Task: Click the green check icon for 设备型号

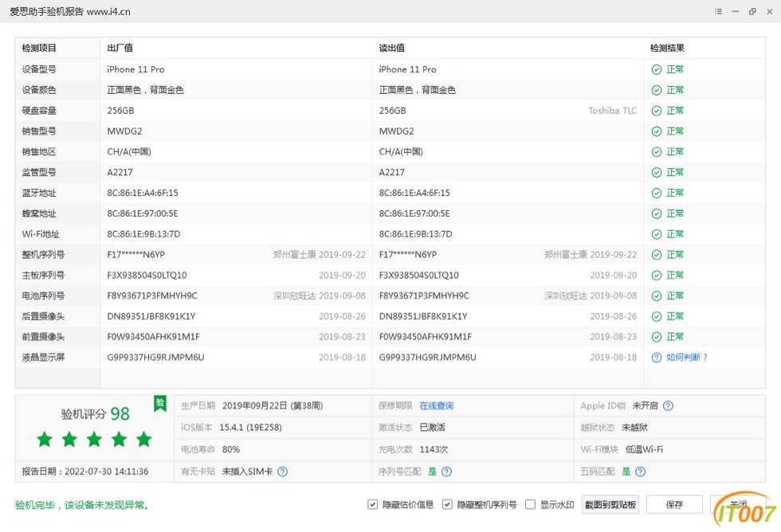Action: (x=657, y=69)
